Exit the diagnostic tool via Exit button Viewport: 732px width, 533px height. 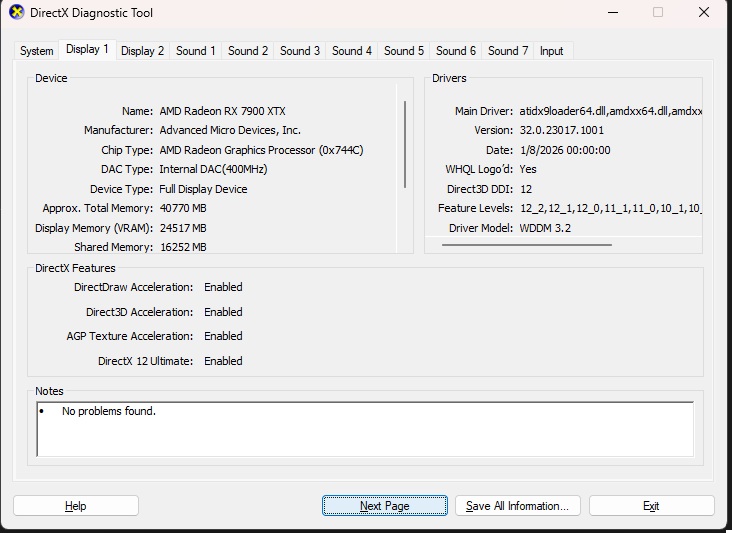pyautogui.click(x=651, y=506)
